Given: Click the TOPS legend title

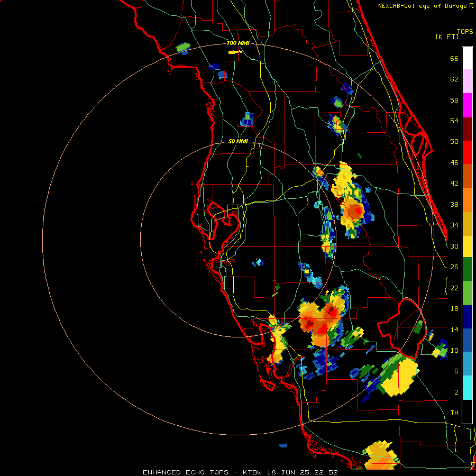Looking at the screenshot, I should click(465, 32).
